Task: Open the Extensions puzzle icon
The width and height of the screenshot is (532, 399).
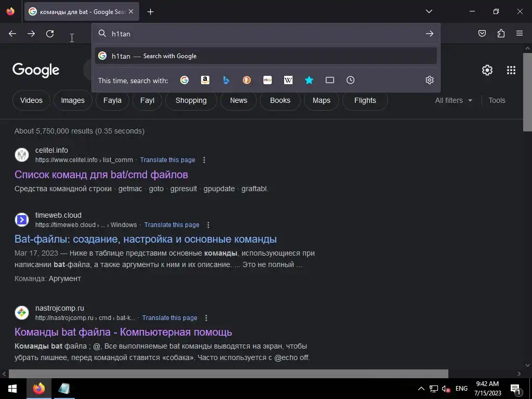Action: (501, 33)
